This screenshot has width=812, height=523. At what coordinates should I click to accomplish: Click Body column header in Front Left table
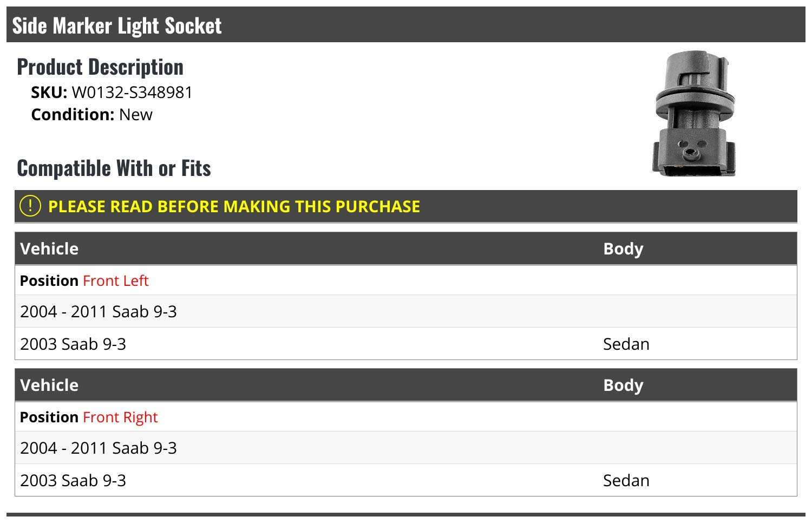tap(623, 249)
